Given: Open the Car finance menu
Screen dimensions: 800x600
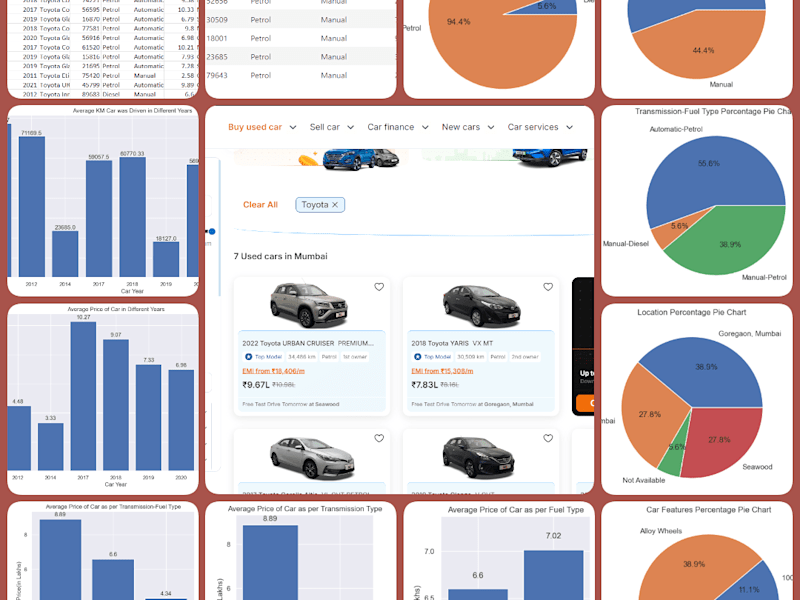Looking at the screenshot, I should [391, 127].
